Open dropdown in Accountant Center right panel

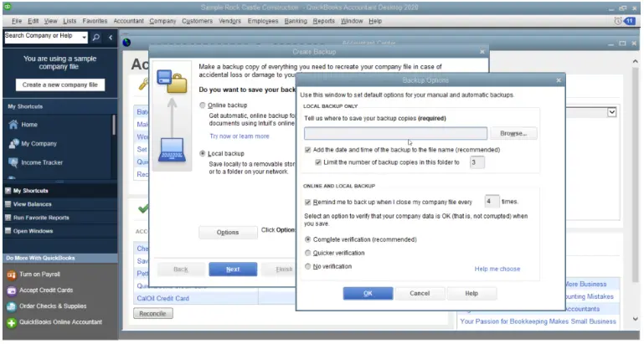click(x=611, y=112)
